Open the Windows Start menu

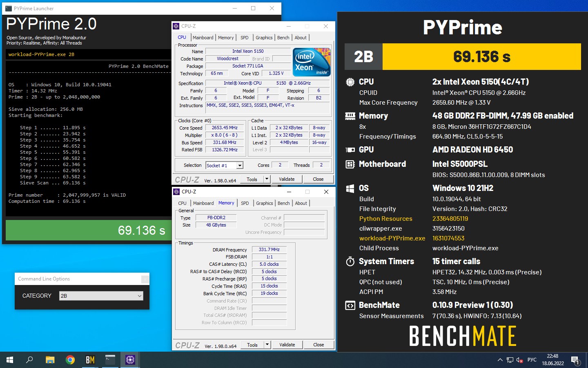[x=10, y=360]
